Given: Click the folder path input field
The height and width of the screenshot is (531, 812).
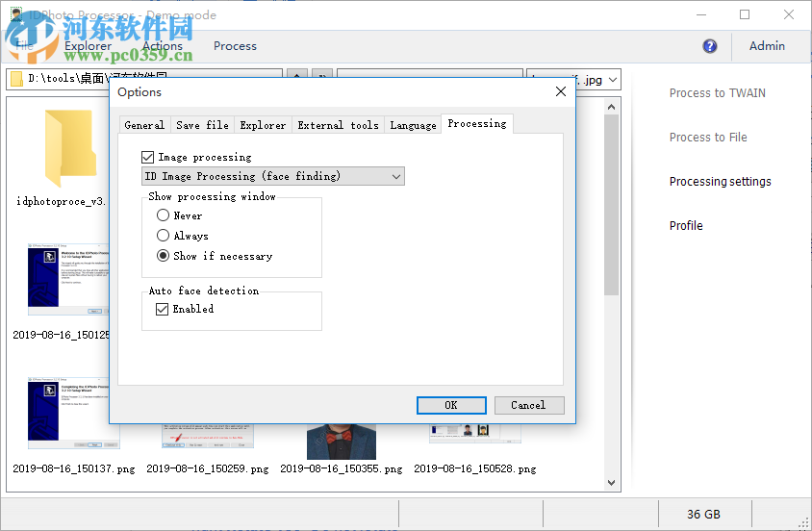Looking at the screenshot, I should pyautogui.click(x=144, y=78).
